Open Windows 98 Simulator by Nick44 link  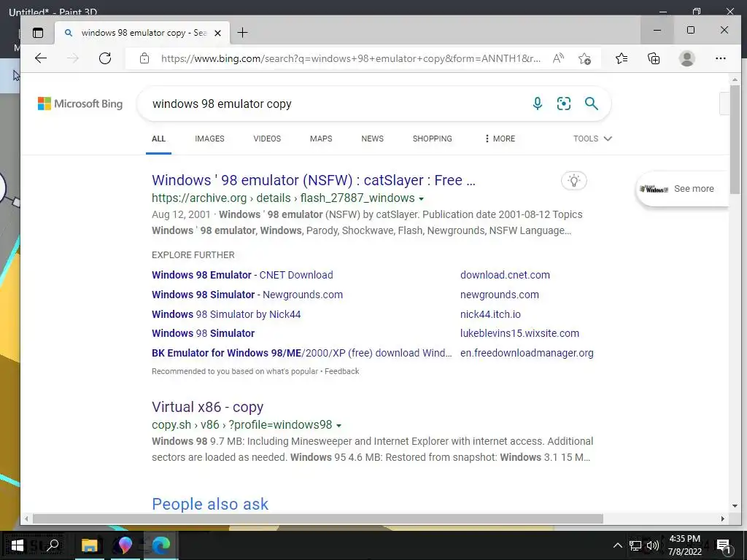click(x=226, y=314)
